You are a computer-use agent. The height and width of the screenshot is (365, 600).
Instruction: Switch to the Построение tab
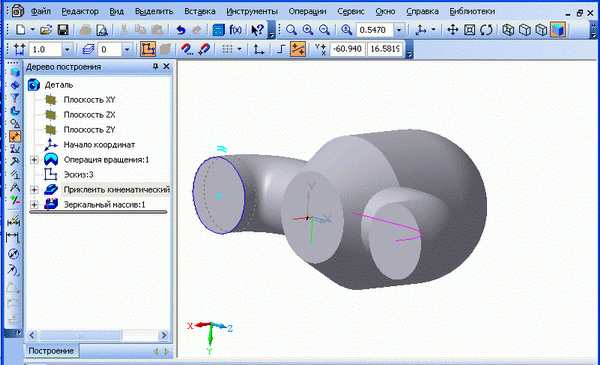click(x=51, y=351)
